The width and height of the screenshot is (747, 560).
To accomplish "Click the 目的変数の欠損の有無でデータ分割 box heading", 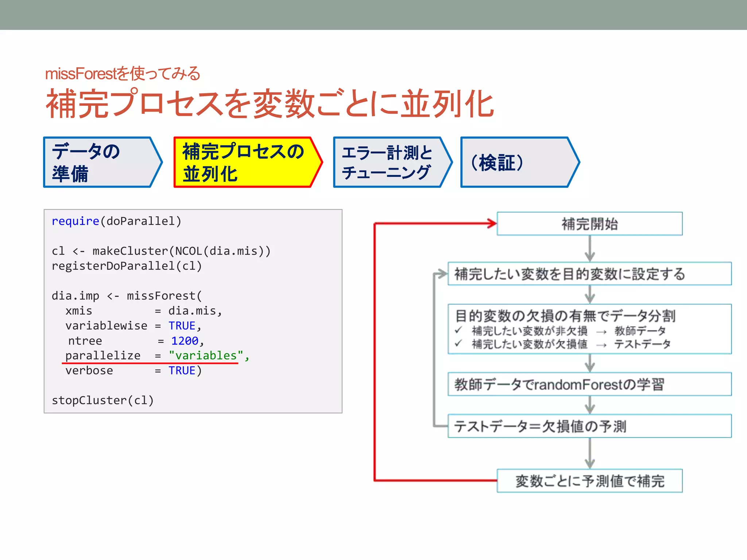I will coord(565,316).
